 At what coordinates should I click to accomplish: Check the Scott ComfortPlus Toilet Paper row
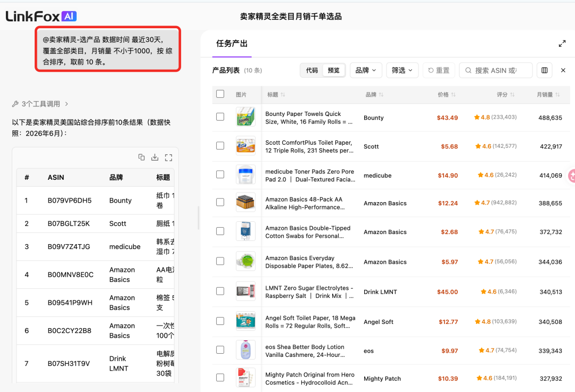220,146
